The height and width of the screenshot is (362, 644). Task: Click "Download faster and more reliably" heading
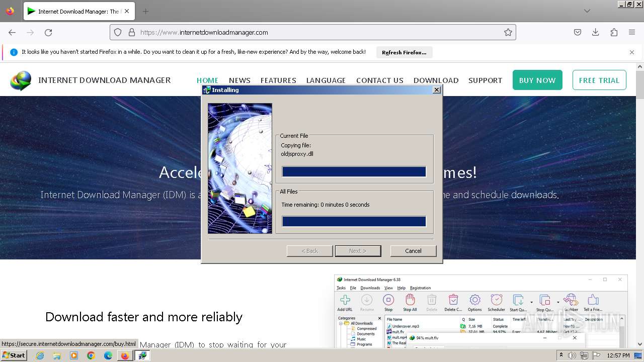point(144,317)
